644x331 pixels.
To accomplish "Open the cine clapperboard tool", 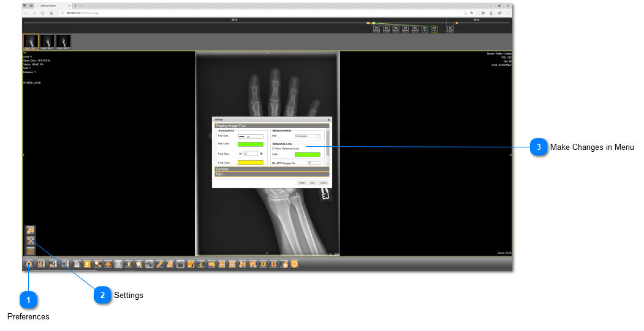I will [x=180, y=264].
